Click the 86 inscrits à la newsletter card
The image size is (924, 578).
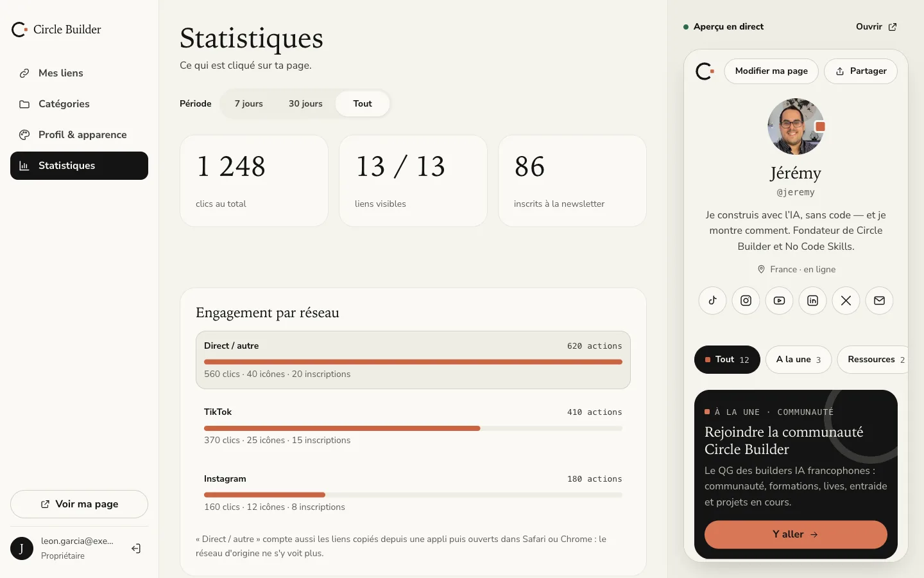pyautogui.click(x=572, y=180)
